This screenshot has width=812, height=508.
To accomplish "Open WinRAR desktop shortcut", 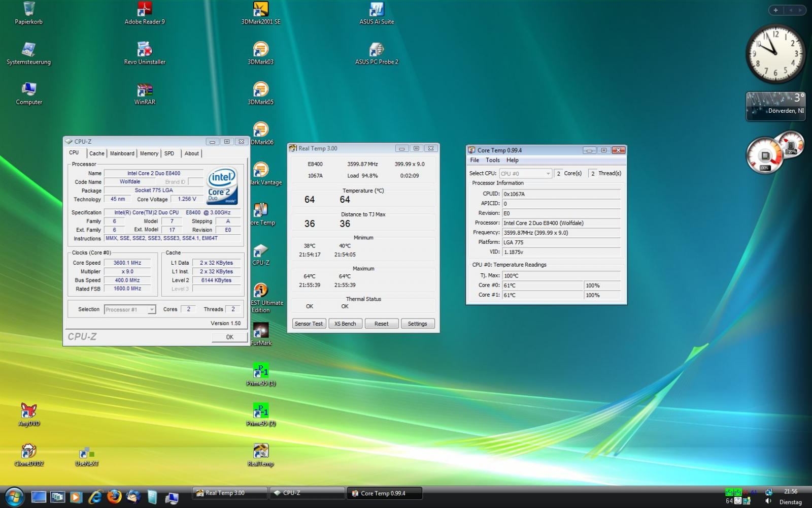I will (145, 93).
